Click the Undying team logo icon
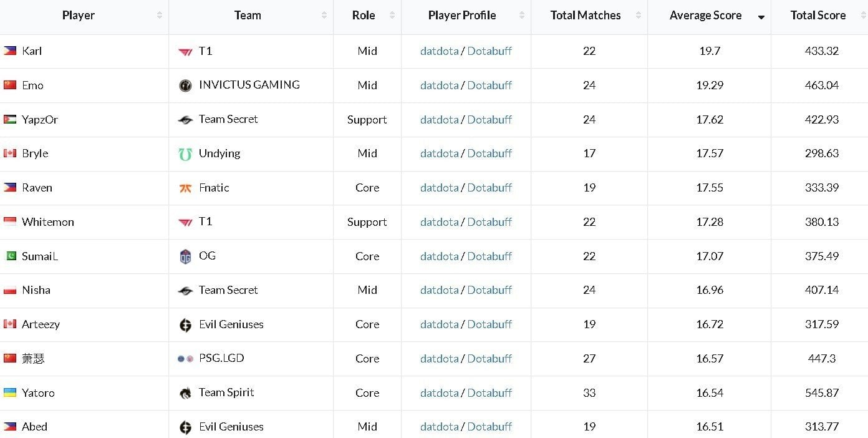The image size is (868, 438). point(185,154)
